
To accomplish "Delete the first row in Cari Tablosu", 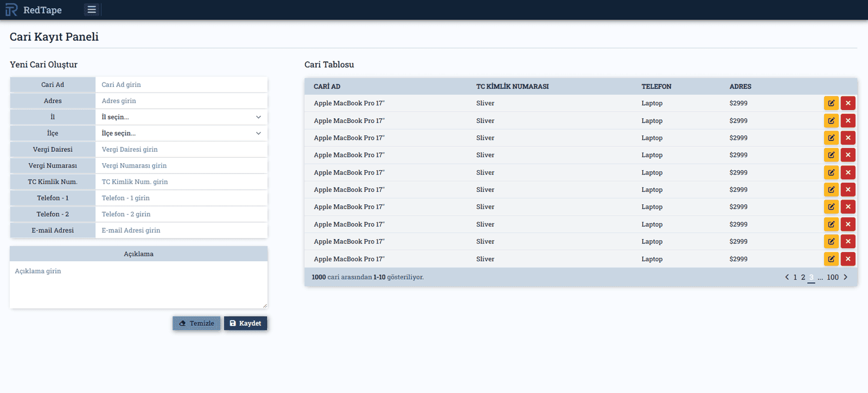I will click(848, 103).
